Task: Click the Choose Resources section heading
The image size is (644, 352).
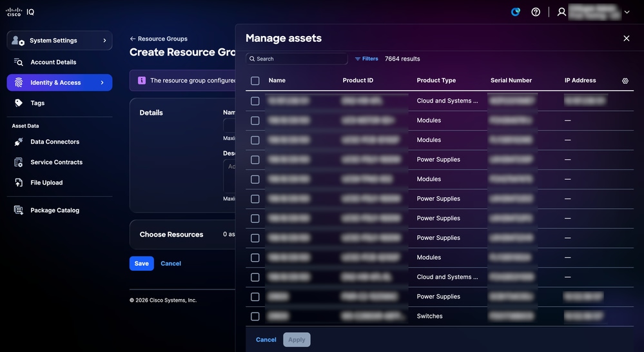Action: point(171,235)
